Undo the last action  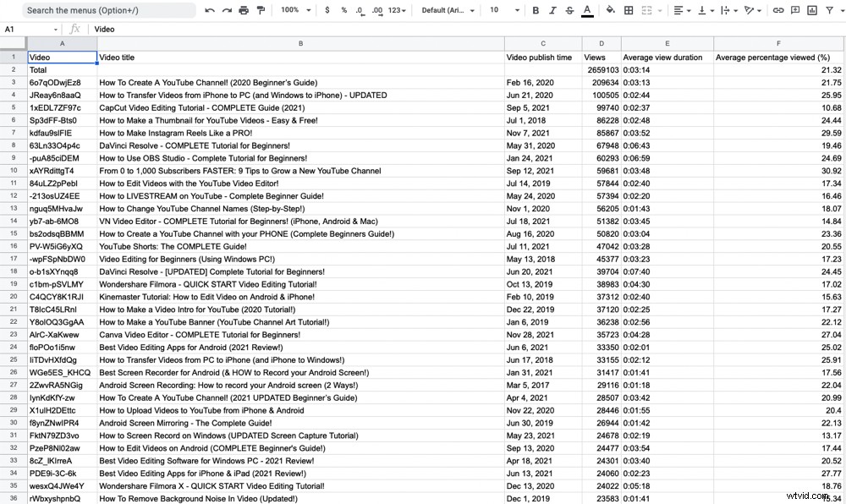coord(209,9)
